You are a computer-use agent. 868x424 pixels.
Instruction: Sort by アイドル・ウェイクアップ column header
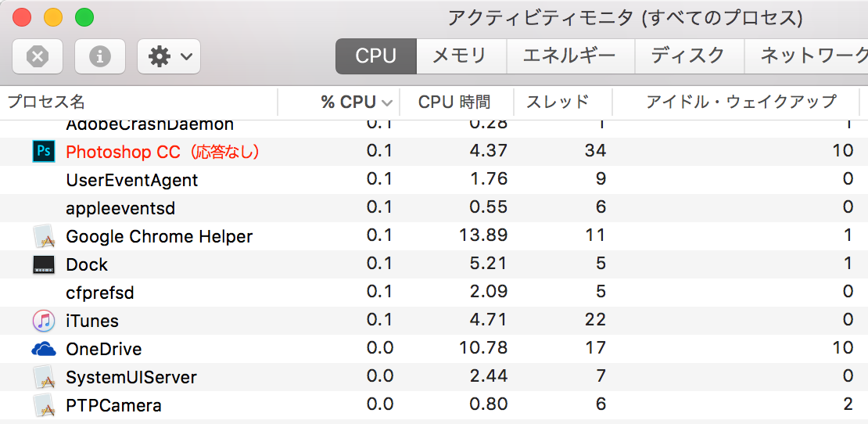pyautogui.click(x=736, y=102)
